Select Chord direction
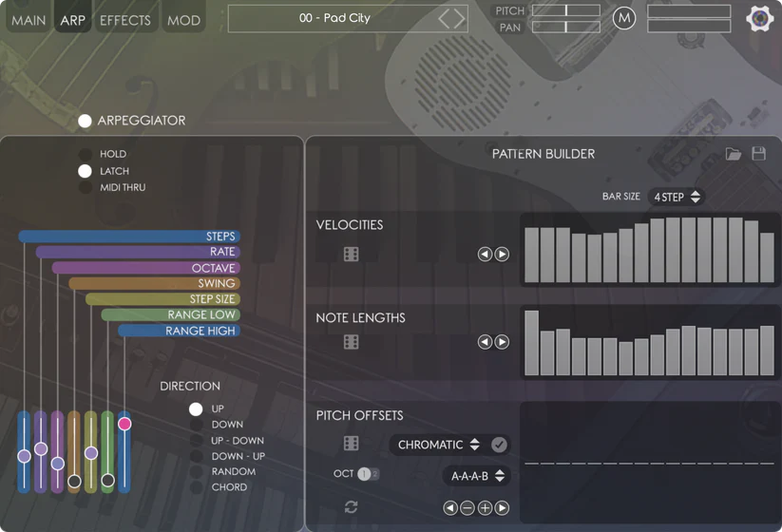Viewport: 782px width, 532px height. [196, 487]
